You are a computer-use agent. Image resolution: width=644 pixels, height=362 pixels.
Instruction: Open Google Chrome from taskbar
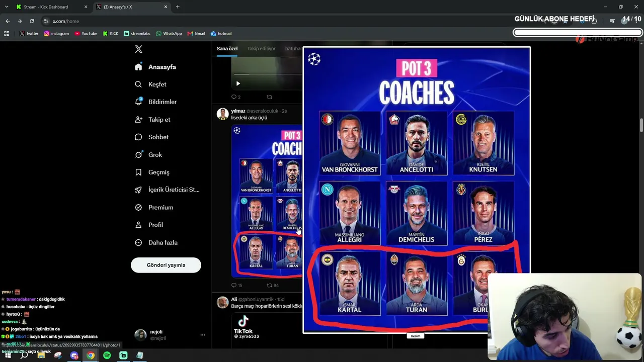[x=91, y=355]
